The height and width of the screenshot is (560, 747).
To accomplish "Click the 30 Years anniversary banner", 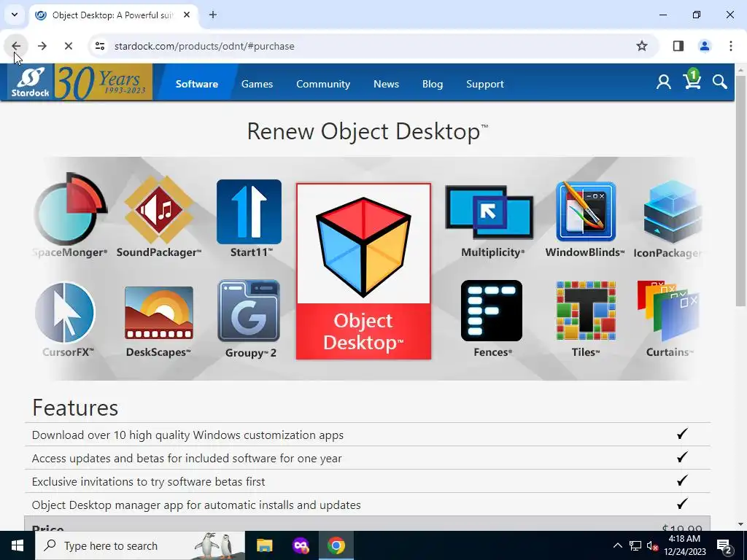I will coord(104,82).
